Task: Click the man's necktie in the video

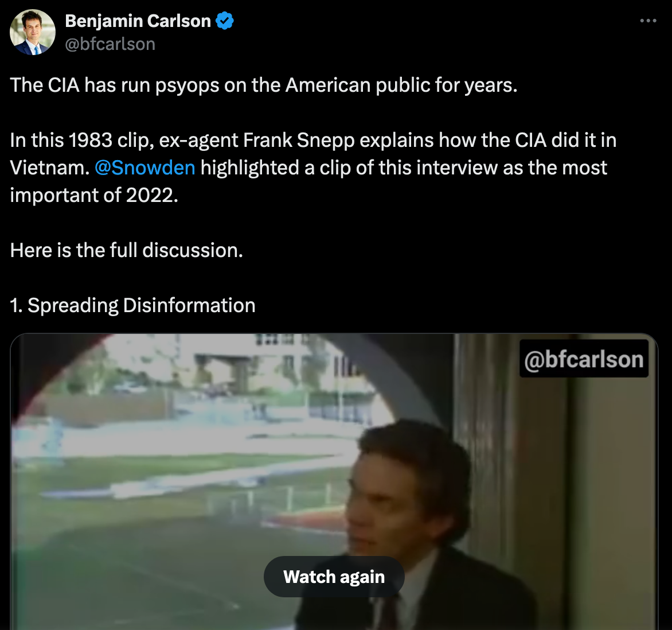Action: (x=389, y=614)
